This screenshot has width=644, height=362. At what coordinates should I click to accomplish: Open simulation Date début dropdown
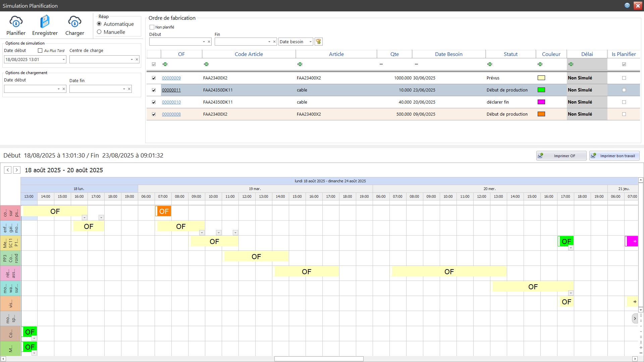click(x=63, y=60)
